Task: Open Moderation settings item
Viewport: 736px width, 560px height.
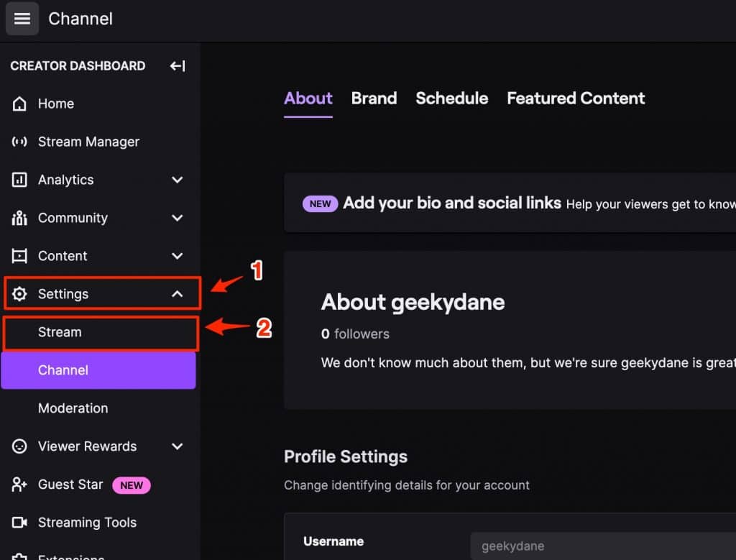Action: tap(73, 408)
